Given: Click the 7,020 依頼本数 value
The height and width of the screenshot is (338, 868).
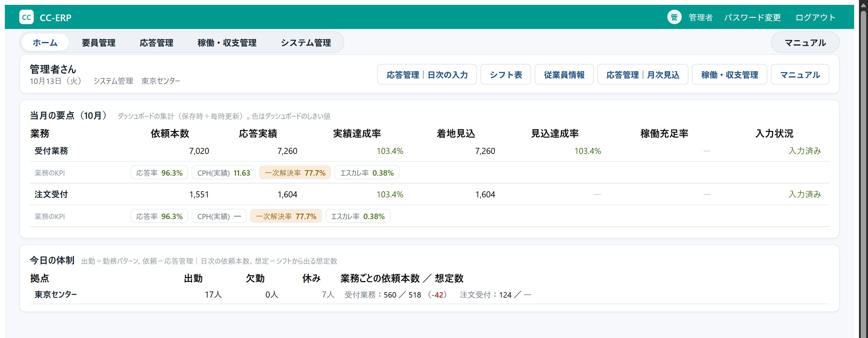Looking at the screenshot, I should (x=199, y=151).
